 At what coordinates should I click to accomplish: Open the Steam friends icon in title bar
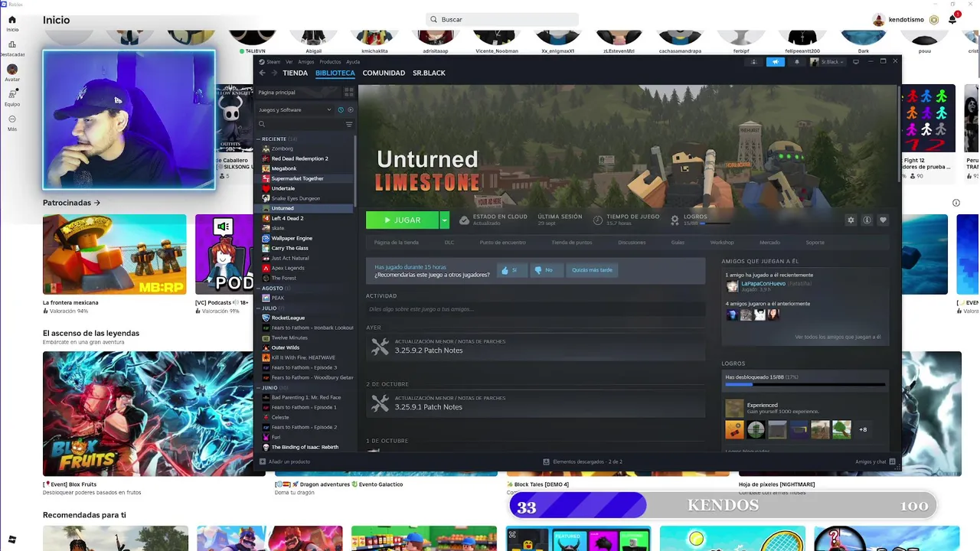click(753, 62)
